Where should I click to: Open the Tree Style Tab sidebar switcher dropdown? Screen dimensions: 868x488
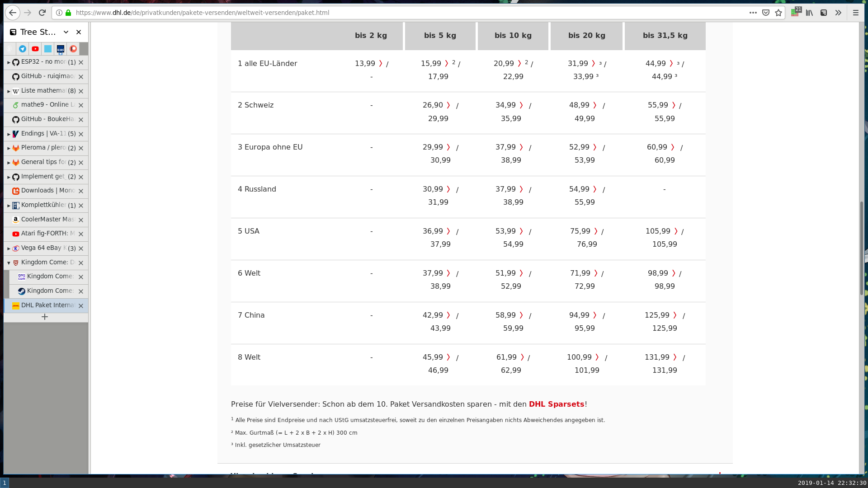tap(66, 32)
